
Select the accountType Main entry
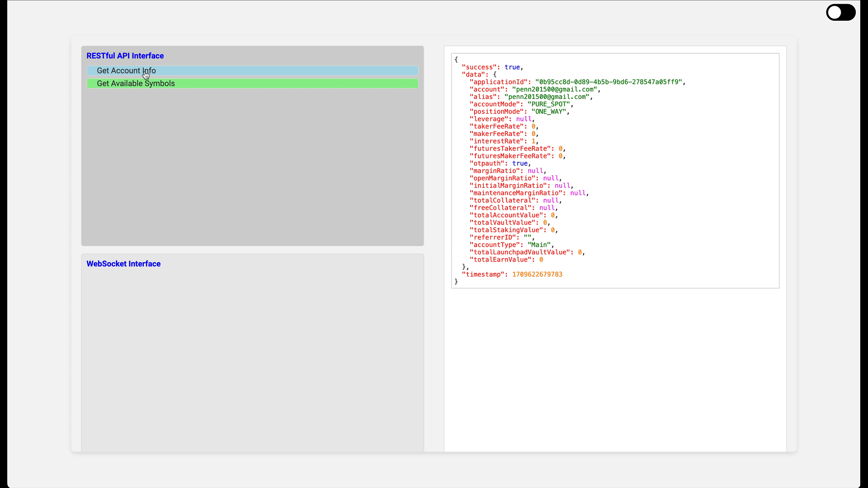[539, 244]
